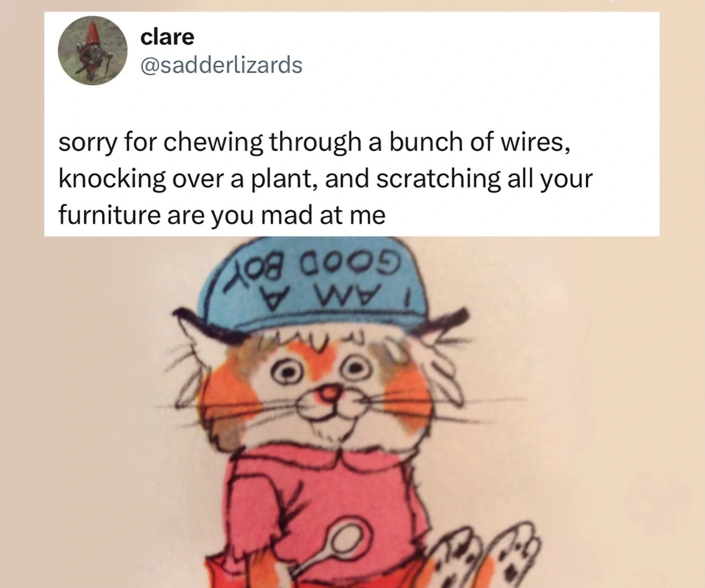
Task: Open the @sadderlizards handle link
Action: [221, 65]
